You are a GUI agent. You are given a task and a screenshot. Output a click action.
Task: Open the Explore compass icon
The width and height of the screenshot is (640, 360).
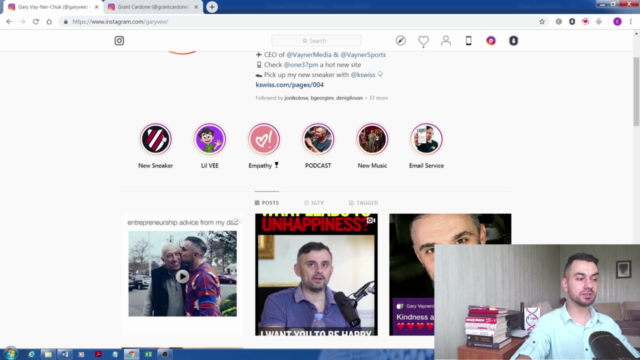(401, 41)
